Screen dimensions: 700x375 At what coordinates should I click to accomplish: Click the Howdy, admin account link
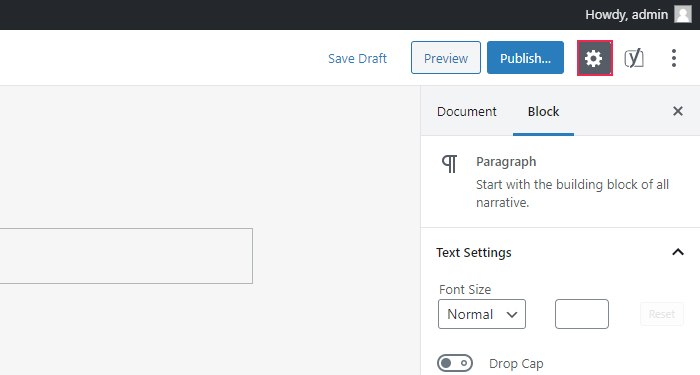[626, 14]
